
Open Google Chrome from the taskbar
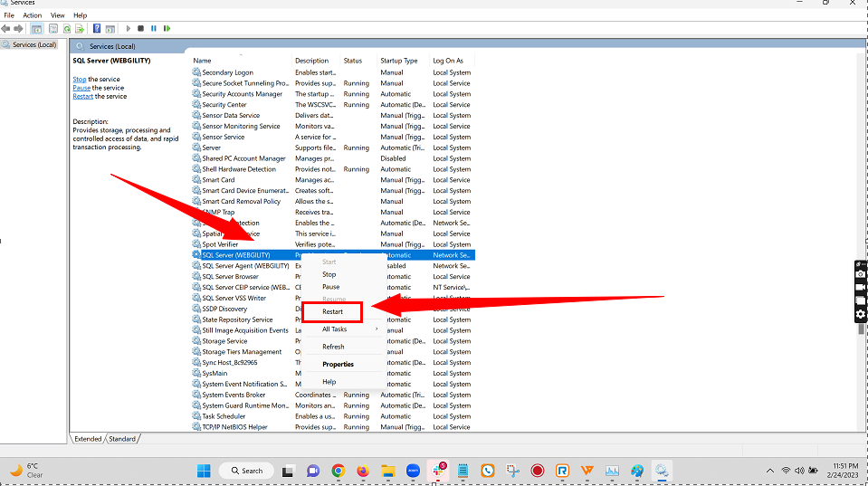click(339, 471)
